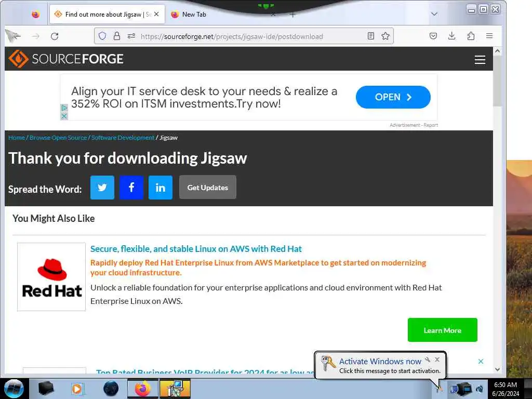Click the taskbar clock showing 6:50 AM
This screenshot has width=532, height=399.
click(506, 389)
